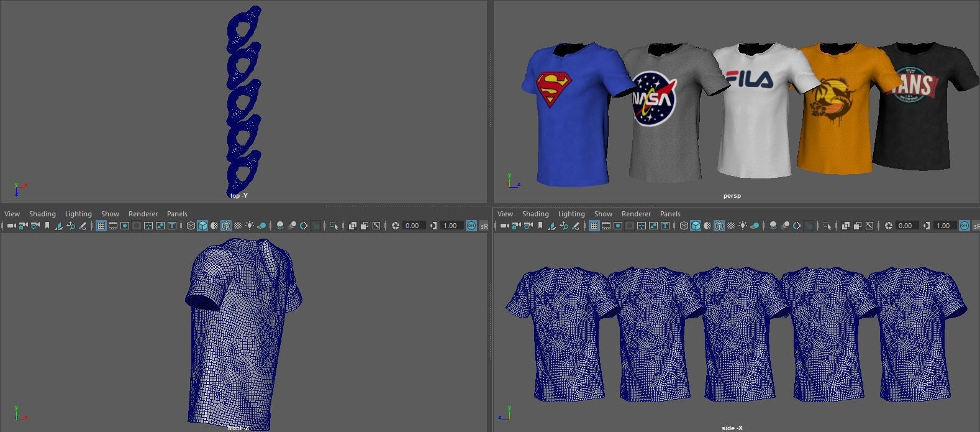This screenshot has width=980, height=432.
Task: Toggle Grid display in front -Z panel
Action: pos(101,226)
